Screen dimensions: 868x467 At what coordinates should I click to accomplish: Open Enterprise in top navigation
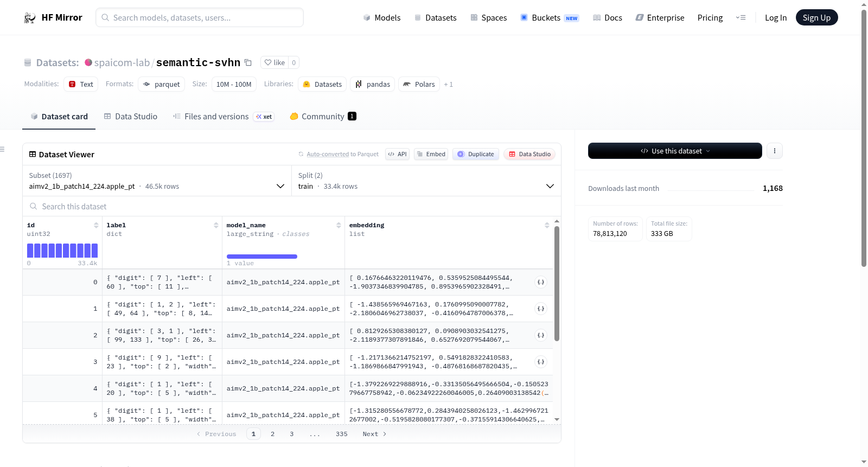(660, 18)
